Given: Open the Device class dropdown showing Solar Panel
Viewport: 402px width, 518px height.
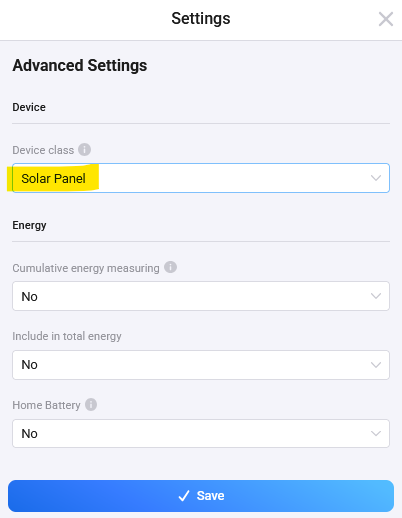Looking at the screenshot, I should 201,178.
